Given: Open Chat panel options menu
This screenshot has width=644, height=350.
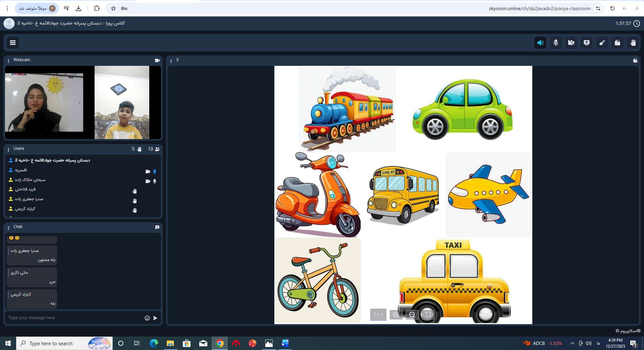Looking at the screenshot, I should click(8, 228).
